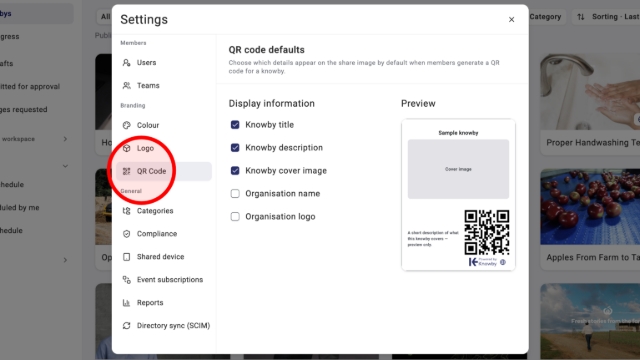This screenshot has width=640, height=360.
Task: Click the 'Knowby cover image' label
Action: [x=286, y=171]
